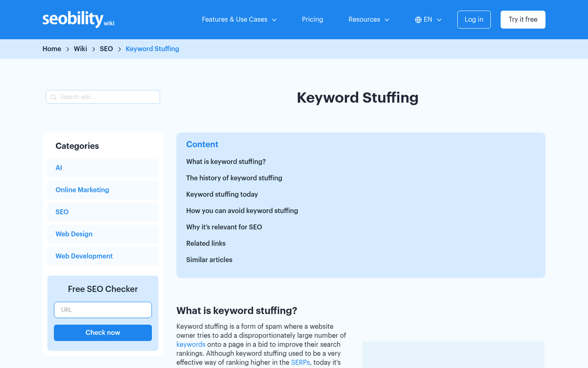The image size is (588, 368).
Task: Open the Features & Use Cases dropdown
Action: coord(239,20)
